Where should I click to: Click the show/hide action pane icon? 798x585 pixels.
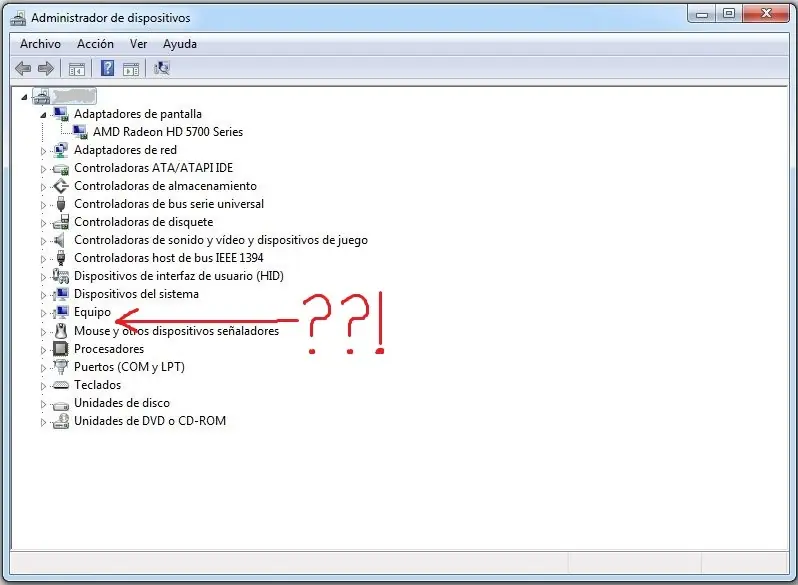coord(131,69)
